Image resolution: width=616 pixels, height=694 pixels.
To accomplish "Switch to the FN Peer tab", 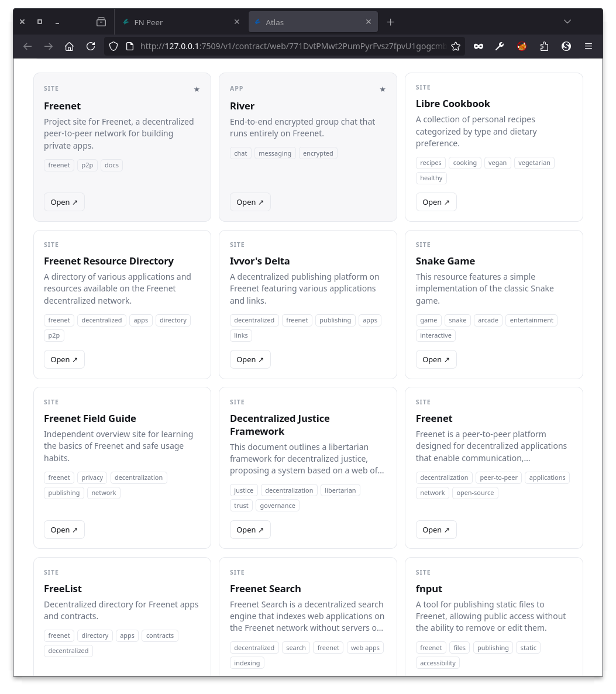I will click(181, 22).
